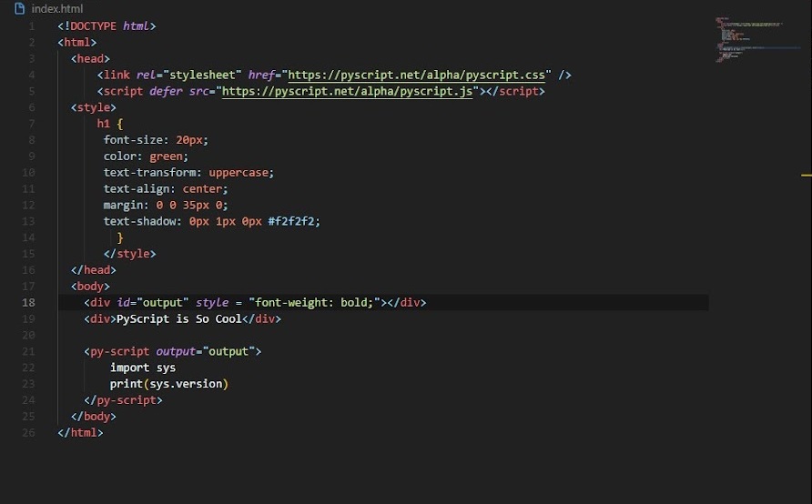Click the opening <style> tag

(x=94, y=107)
